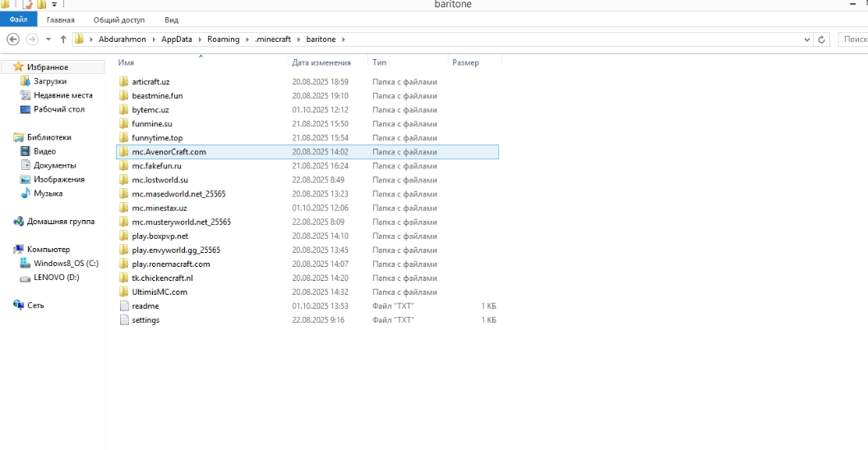Navigate to .minecraft in the breadcrumb
Screen dimensions: 868x450
tap(272, 39)
